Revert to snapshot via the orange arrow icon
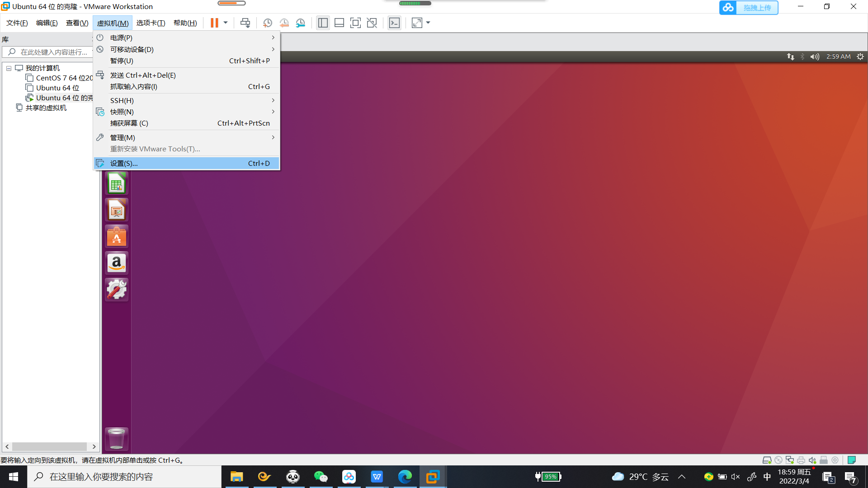This screenshot has width=868, height=488. [x=284, y=23]
